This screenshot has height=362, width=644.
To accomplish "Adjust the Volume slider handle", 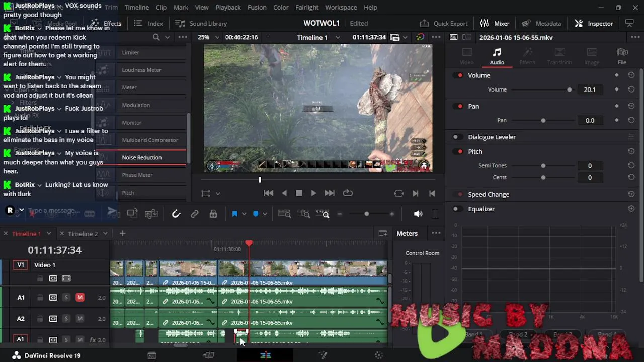I will pos(569,89).
